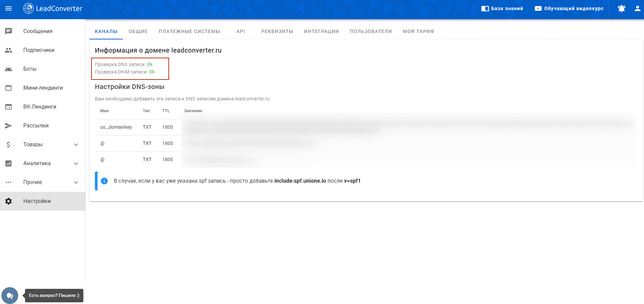This screenshot has height=304, width=644.
Task: Open notifications bell icon
Action: [621, 8]
